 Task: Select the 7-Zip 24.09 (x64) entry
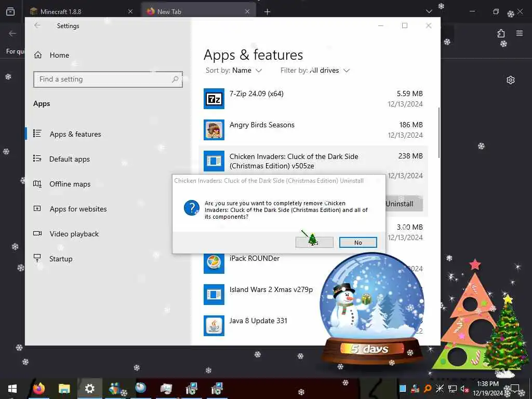pyautogui.click(x=313, y=99)
